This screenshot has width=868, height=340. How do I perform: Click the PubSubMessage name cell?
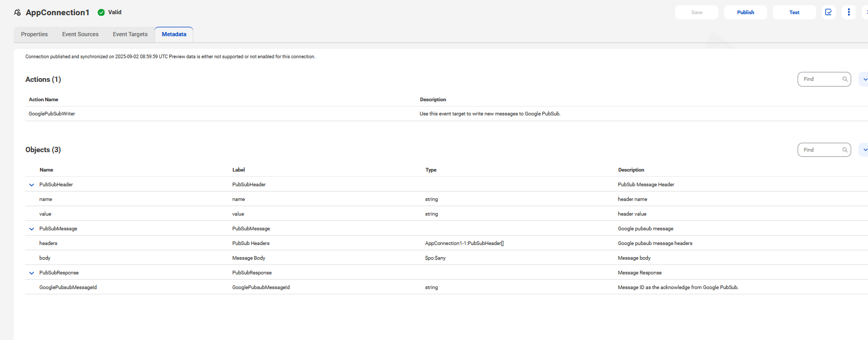pyautogui.click(x=58, y=229)
